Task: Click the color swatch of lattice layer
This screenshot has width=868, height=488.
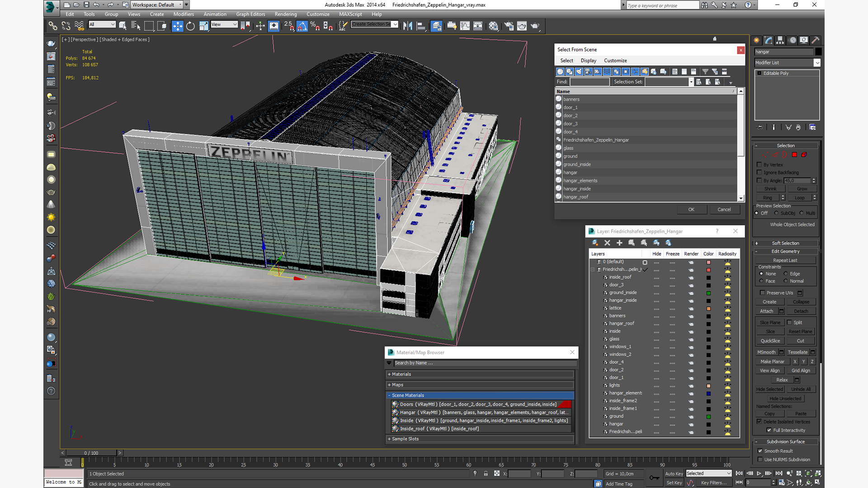Action: tap(708, 309)
